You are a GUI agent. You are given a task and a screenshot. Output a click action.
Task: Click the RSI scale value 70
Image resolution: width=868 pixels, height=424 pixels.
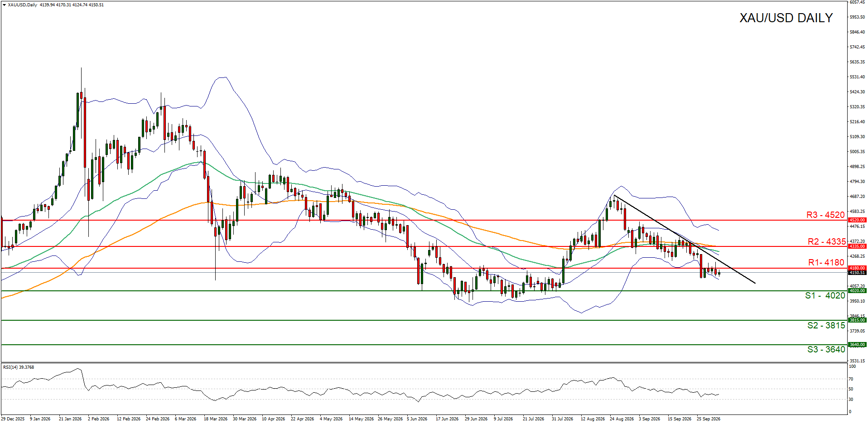851,379
